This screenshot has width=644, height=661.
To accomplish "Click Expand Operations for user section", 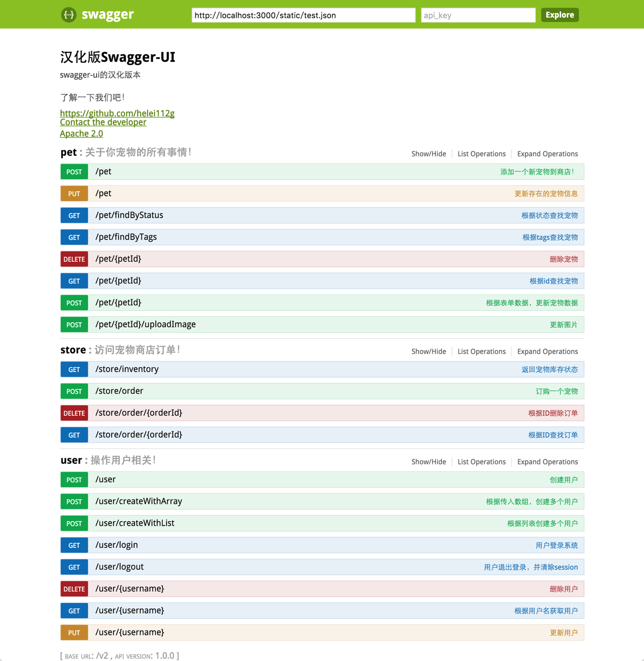I will tap(547, 462).
